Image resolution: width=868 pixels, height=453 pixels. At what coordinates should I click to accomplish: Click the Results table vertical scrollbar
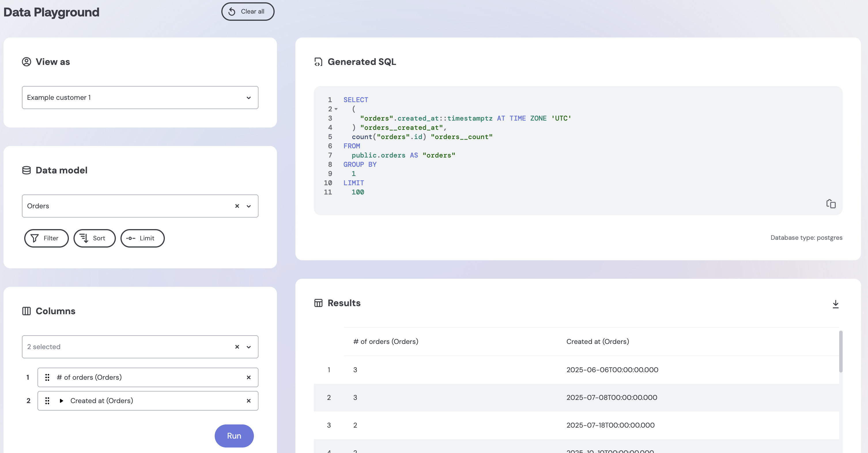840,351
